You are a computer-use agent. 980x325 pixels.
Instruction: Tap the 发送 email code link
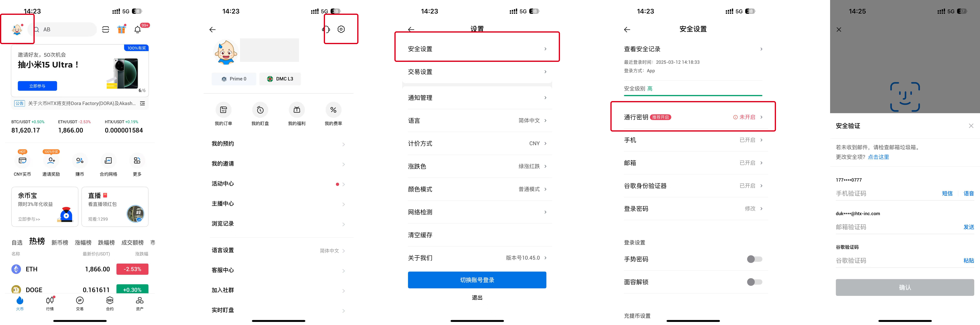coord(968,227)
